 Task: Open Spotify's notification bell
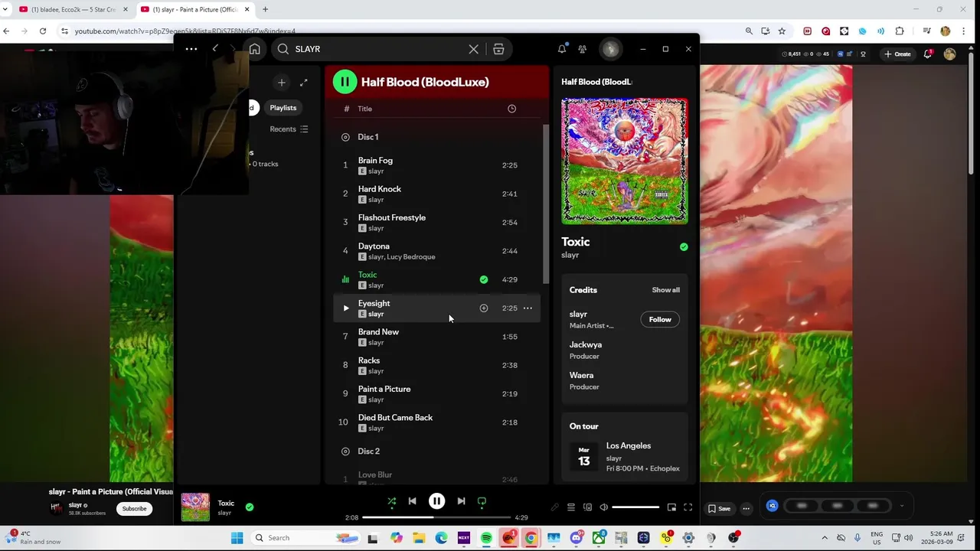(x=562, y=49)
